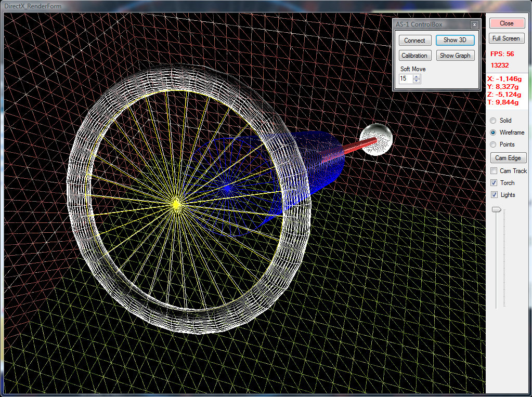Open the Calibration dialog
This screenshot has width=532, height=397.
point(414,56)
